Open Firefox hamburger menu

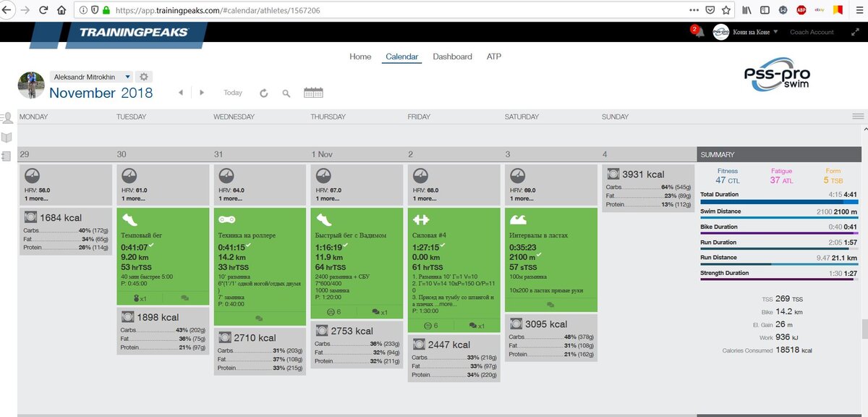tap(859, 10)
